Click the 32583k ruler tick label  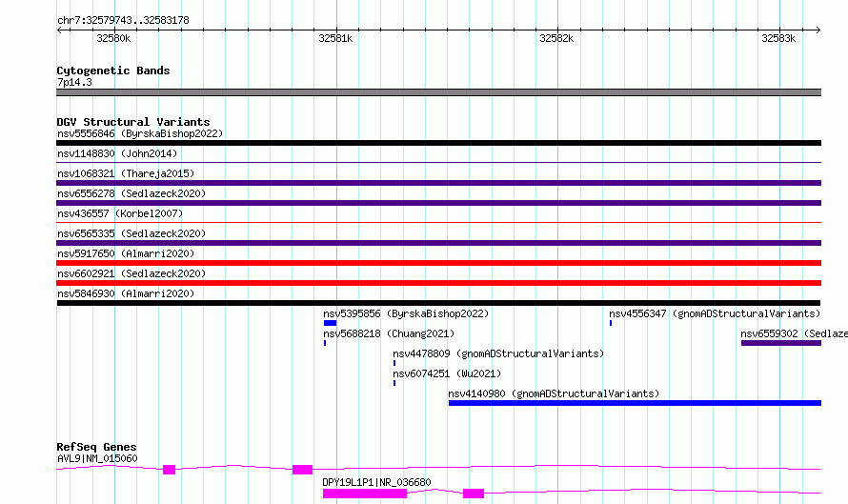[x=778, y=38]
